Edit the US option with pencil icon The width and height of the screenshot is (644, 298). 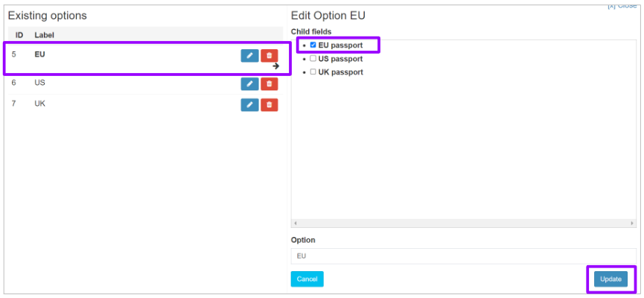click(x=249, y=84)
